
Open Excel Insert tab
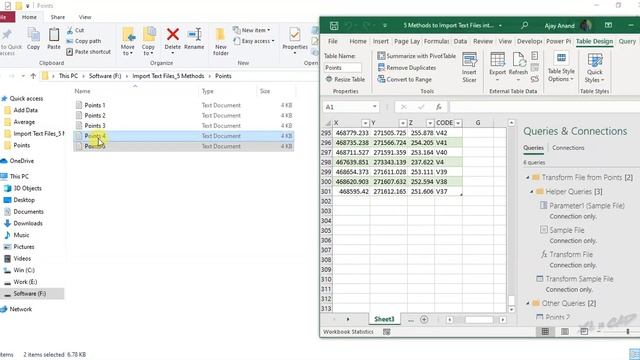click(380, 41)
